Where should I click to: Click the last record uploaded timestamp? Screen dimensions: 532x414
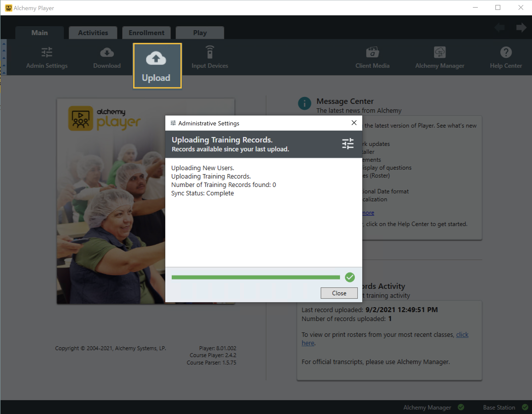point(402,310)
